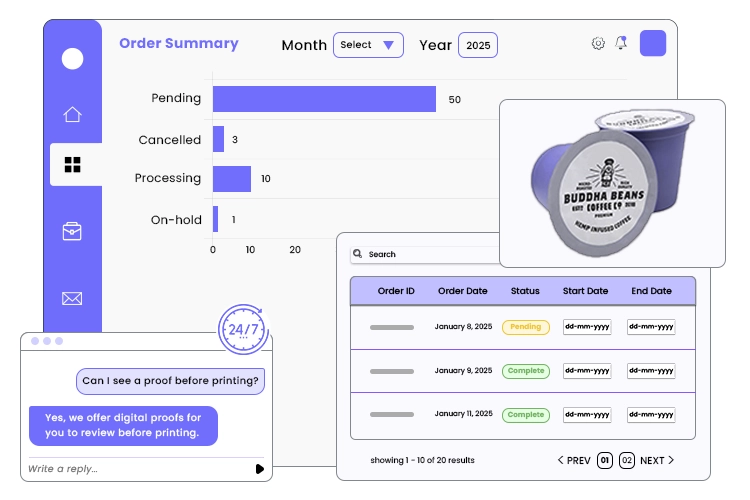The width and height of the screenshot is (750, 500).
Task: Go to page 02
Action: [x=627, y=460]
